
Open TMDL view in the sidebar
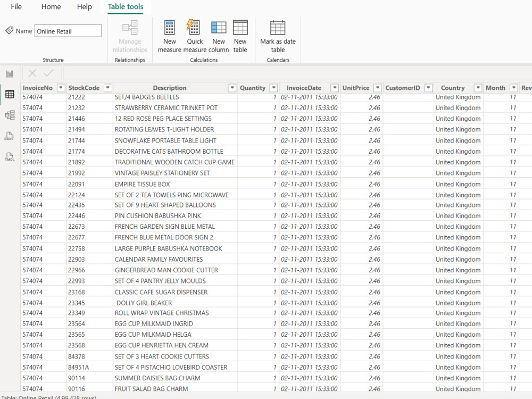pyautogui.click(x=10, y=157)
